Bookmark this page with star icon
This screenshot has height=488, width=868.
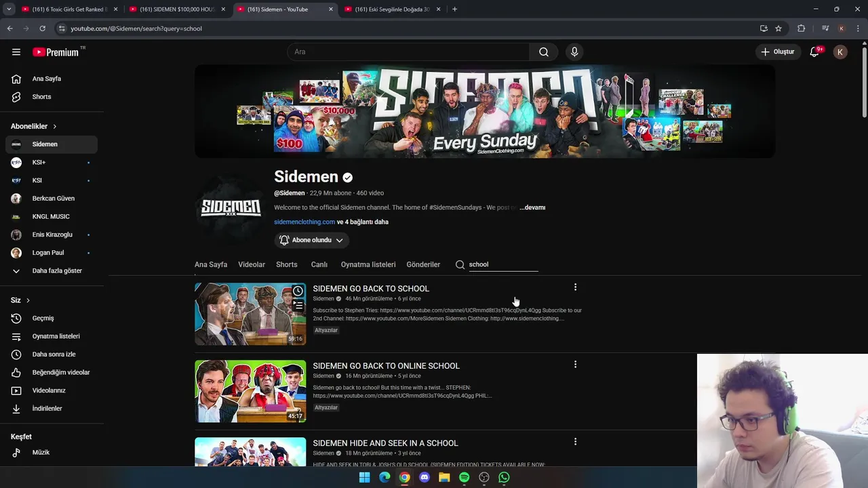click(778, 28)
